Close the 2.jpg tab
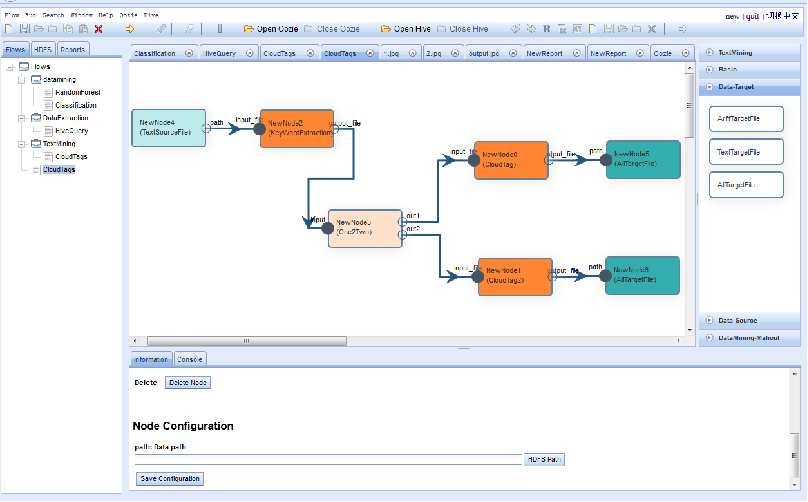Screen dimensions: 808x502 (x=454, y=53)
